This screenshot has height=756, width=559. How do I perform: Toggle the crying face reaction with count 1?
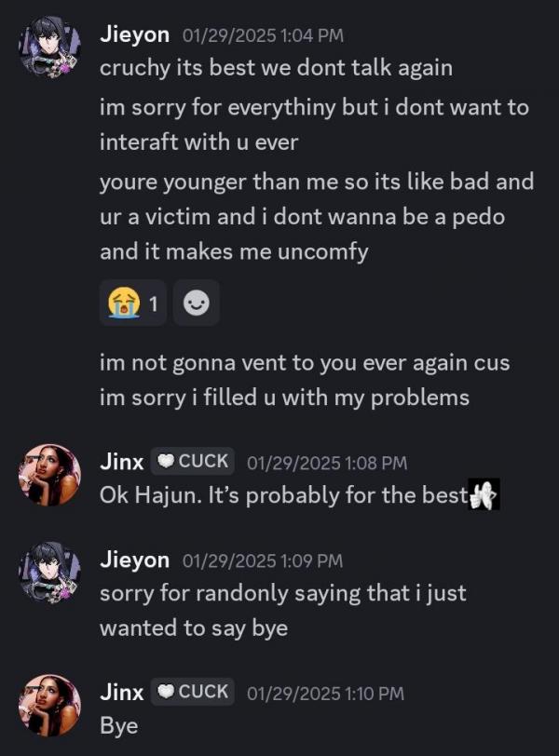coord(132,304)
